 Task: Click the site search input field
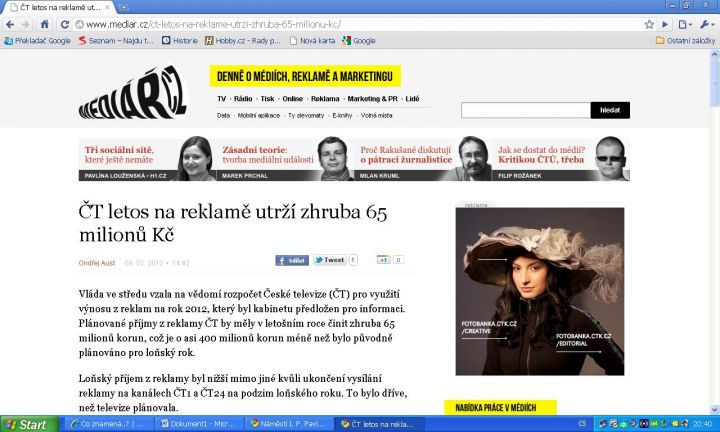(x=526, y=110)
